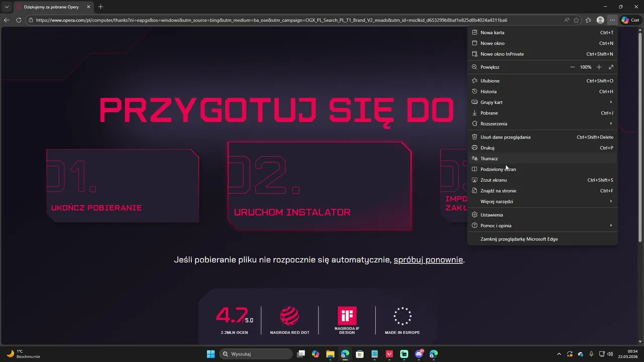
Task: Open Ustawienia from the menu
Action: (542, 215)
